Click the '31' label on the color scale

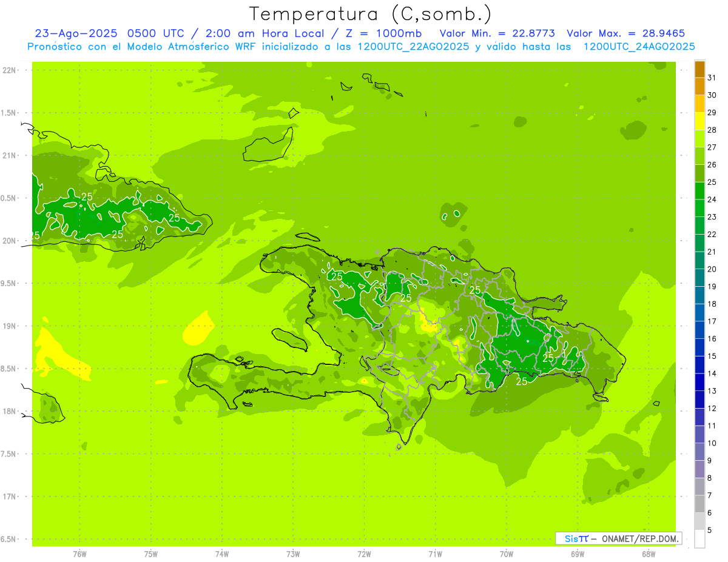click(x=712, y=77)
